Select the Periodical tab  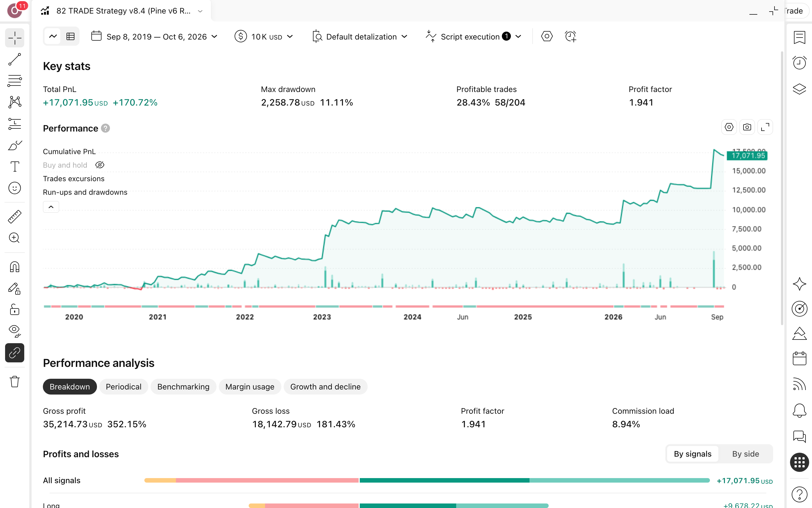pos(123,387)
